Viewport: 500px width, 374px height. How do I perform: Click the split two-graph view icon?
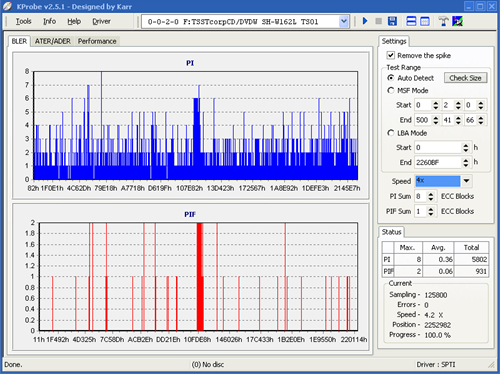[411, 21]
